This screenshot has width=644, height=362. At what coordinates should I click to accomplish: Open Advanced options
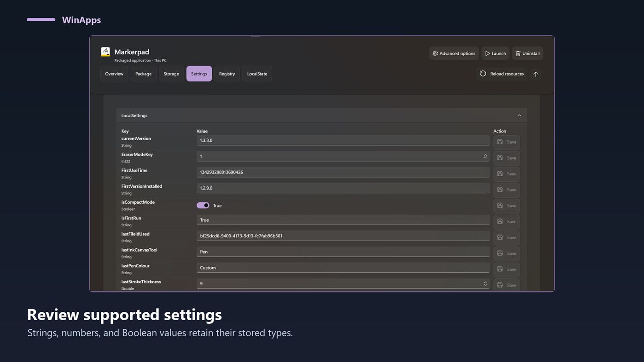point(454,53)
